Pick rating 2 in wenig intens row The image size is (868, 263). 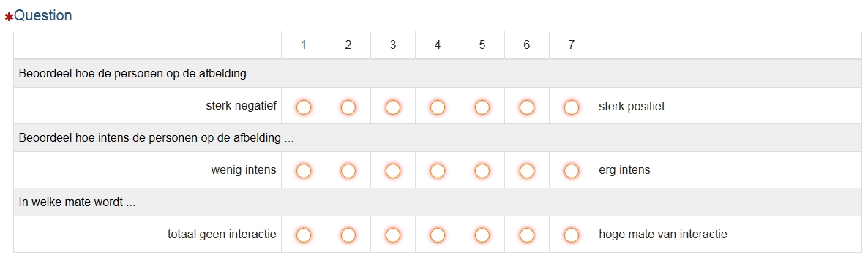click(x=348, y=171)
